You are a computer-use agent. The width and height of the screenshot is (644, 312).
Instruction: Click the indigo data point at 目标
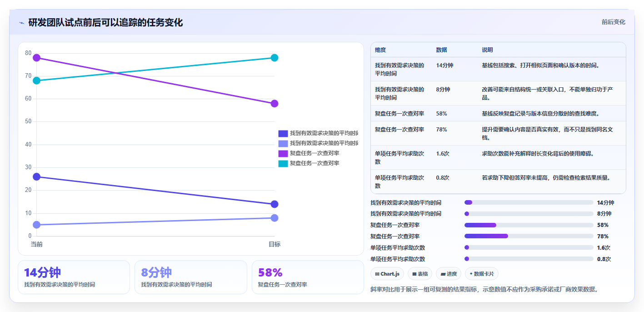click(x=275, y=204)
